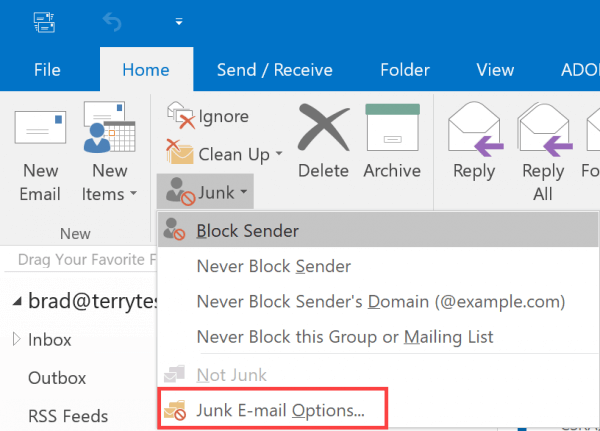
Task: Click the Ignore conversation icon
Action: [x=181, y=115]
